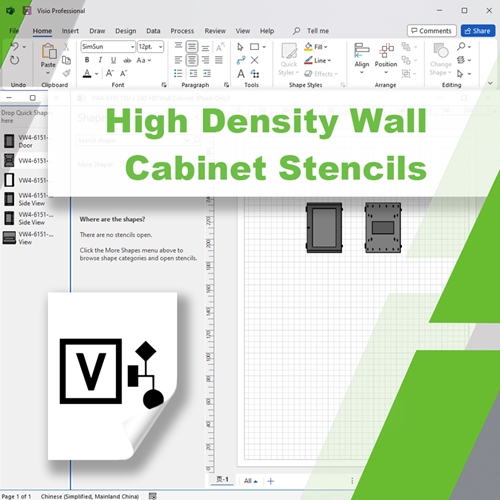
Task: Toggle Bold formatting
Action: pyautogui.click(x=87, y=60)
